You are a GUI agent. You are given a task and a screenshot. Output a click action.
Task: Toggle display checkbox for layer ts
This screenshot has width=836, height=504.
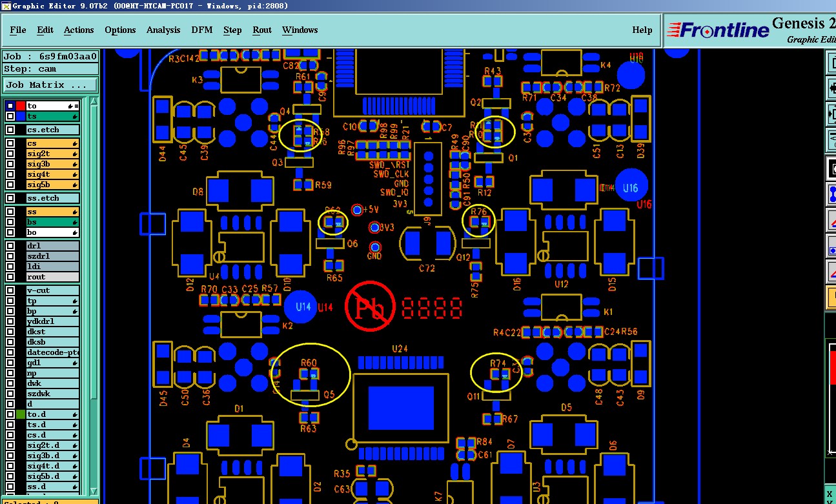point(10,116)
